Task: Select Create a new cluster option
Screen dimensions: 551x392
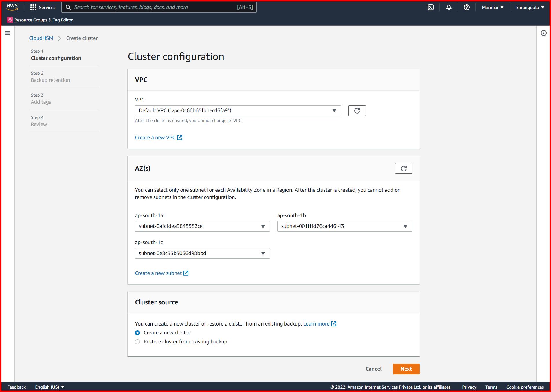Action: click(x=137, y=333)
